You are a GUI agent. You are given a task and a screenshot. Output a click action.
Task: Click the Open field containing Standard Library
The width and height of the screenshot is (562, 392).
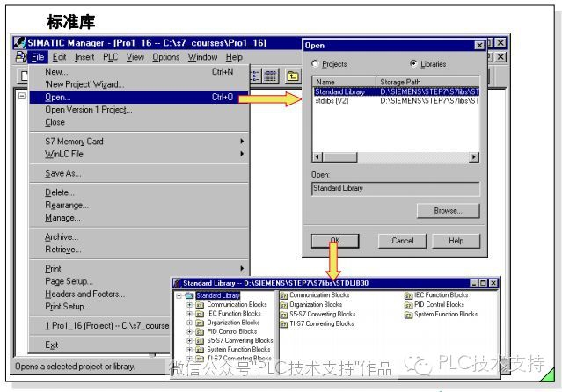(x=396, y=188)
